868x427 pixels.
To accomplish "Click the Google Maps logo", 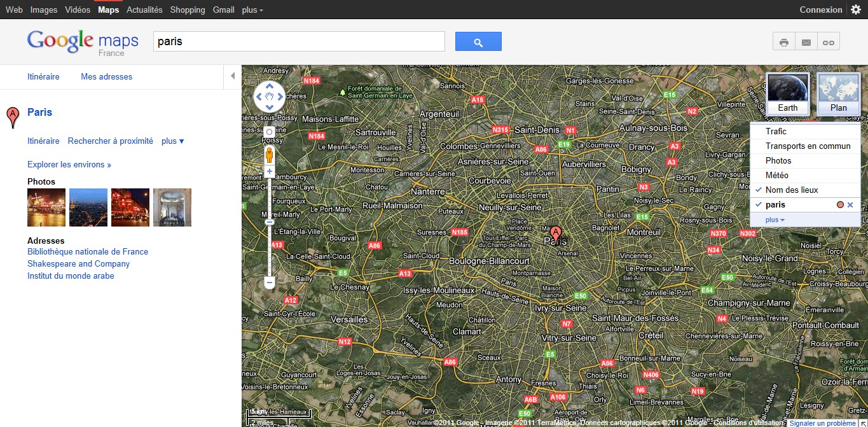I will [83, 42].
